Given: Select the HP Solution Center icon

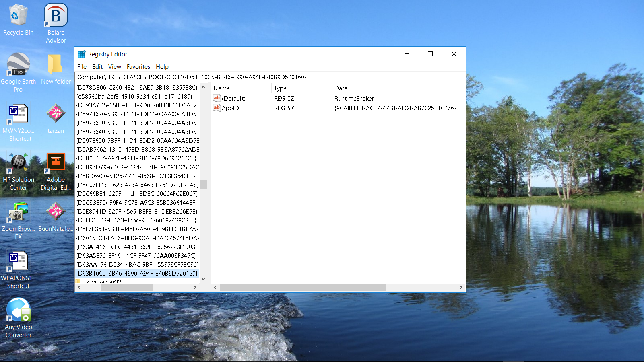Looking at the screenshot, I should pyautogui.click(x=18, y=171).
